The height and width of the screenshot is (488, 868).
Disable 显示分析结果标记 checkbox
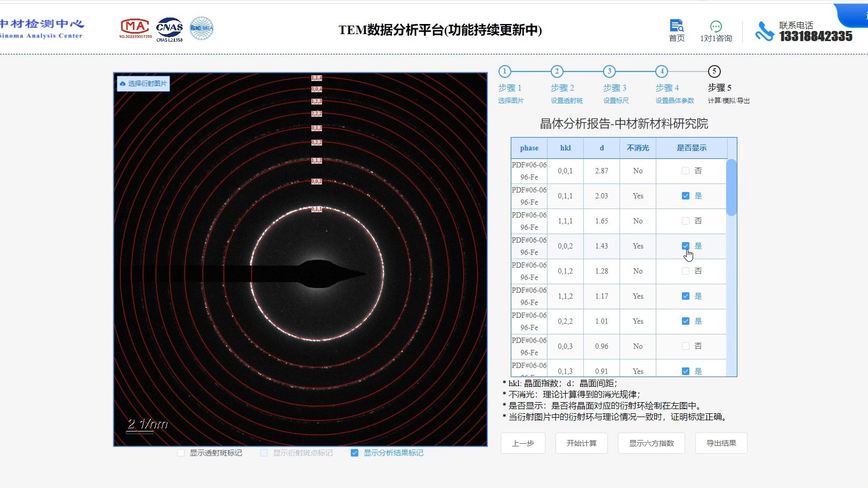point(354,453)
